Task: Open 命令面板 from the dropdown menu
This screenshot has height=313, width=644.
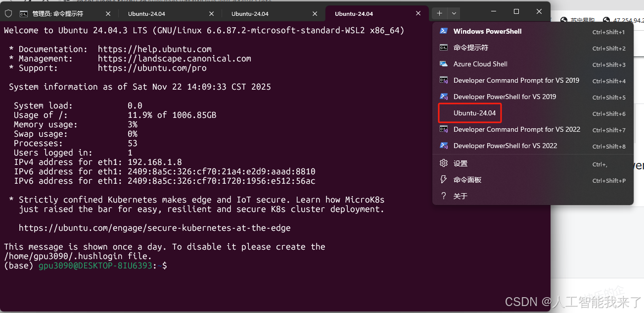Action: click(x=533, y=180)
